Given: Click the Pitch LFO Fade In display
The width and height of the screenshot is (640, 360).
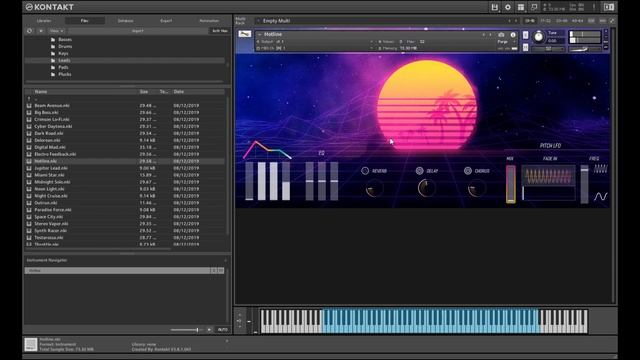Looking at the screenshot, I should [x=549, y=182].
